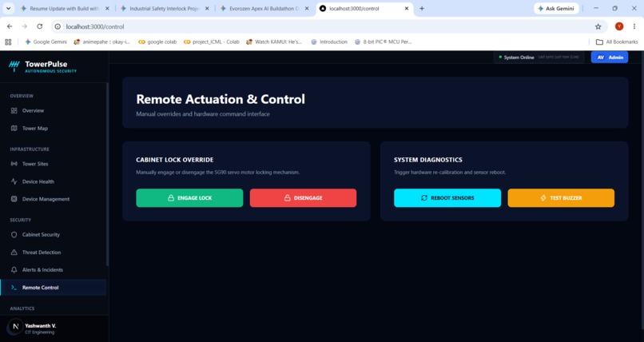Open the Introduction bookmark
644x342 pixels.
329,42
